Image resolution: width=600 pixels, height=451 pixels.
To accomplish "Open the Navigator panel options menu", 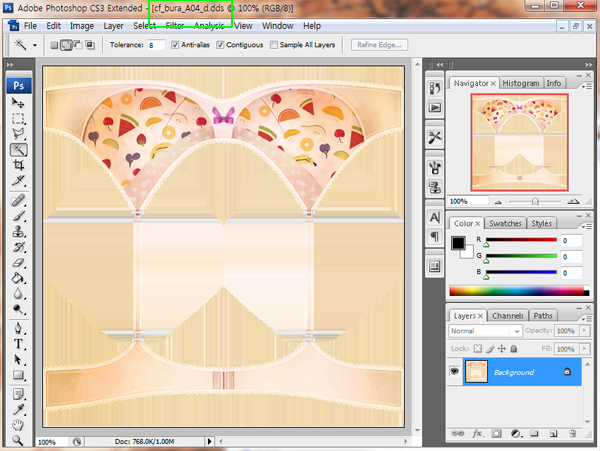I will click(x=587, y=87).
